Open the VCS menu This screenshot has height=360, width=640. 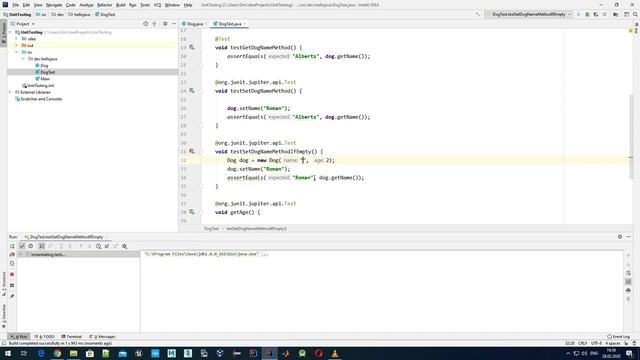158,5
